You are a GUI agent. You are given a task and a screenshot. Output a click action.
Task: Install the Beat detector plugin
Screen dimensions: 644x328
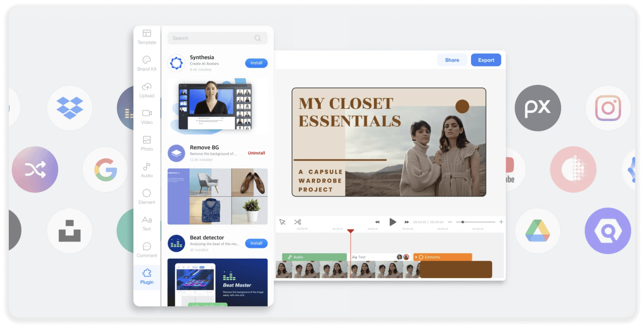tap(256, 243)
